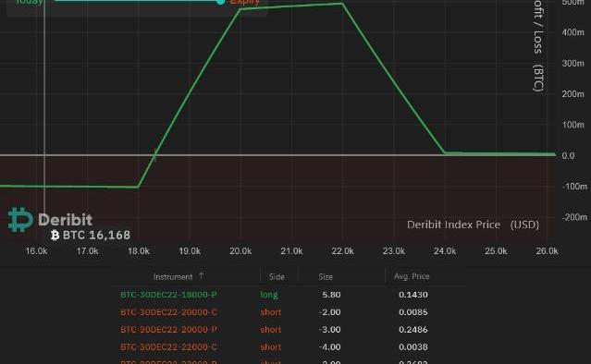Viewport: 591px width, 364px height.
Task: Click the Deribit Index Price axis label
Action: (473, 224)
